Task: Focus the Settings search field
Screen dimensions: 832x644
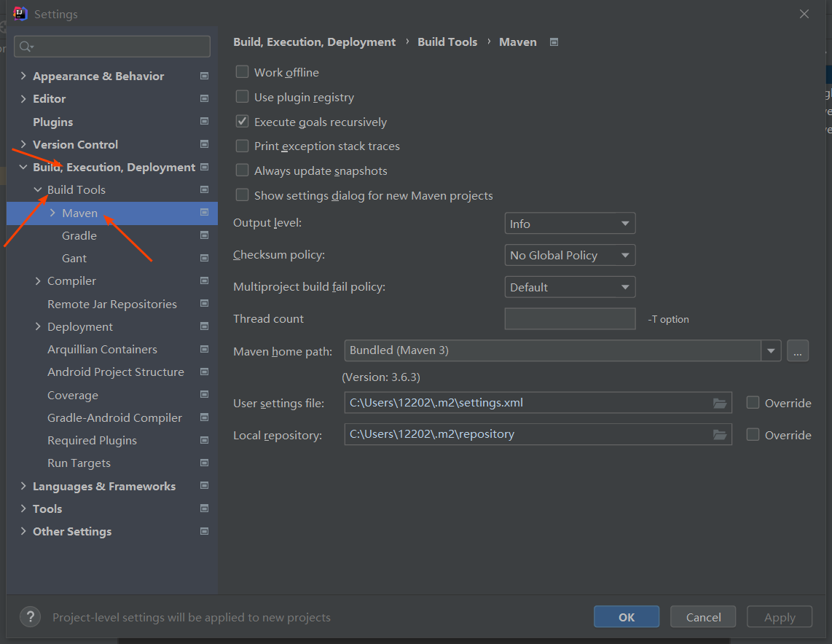Action: (x=112, y=47)
